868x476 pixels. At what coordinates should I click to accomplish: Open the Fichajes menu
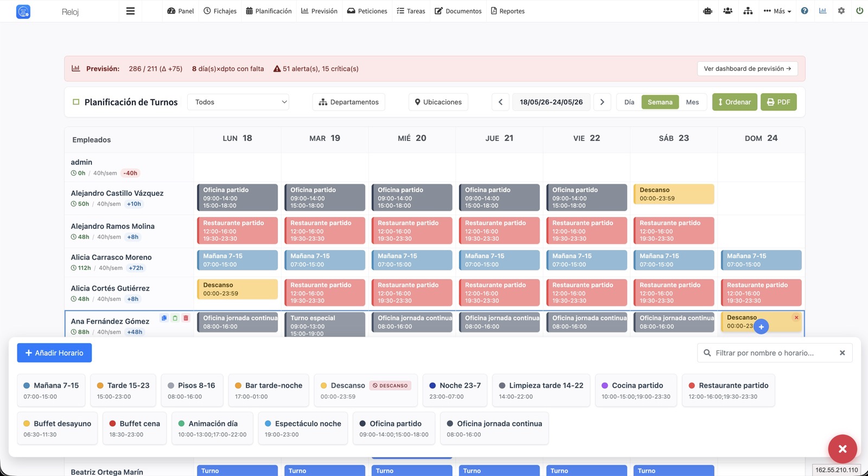click(220, 11)
